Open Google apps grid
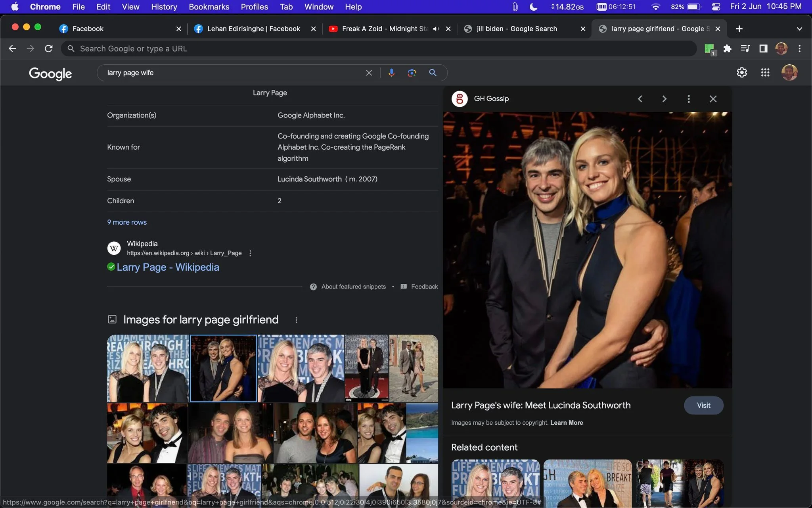Image resolution: width=812 pixels, height=508 pixels. tap(765, 73)
